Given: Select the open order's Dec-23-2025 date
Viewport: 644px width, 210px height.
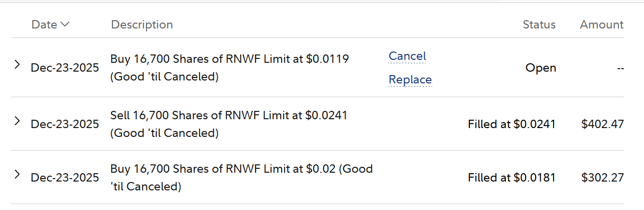Looking at the screenshot, I should 65,68.
